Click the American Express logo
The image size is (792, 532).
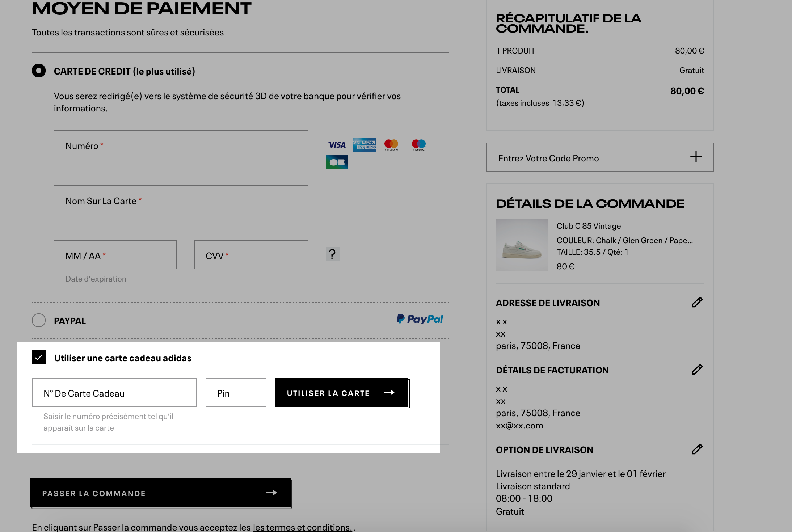coord(364,145)
